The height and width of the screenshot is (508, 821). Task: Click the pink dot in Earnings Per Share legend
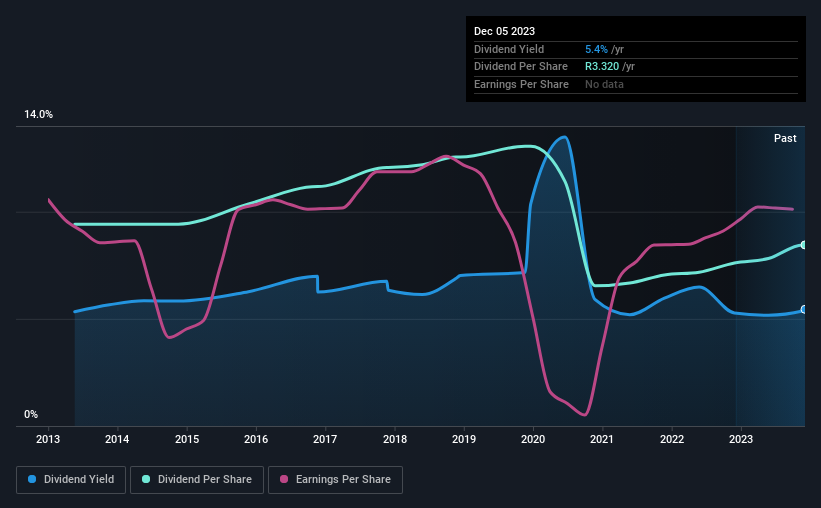[x=284, y=479]
